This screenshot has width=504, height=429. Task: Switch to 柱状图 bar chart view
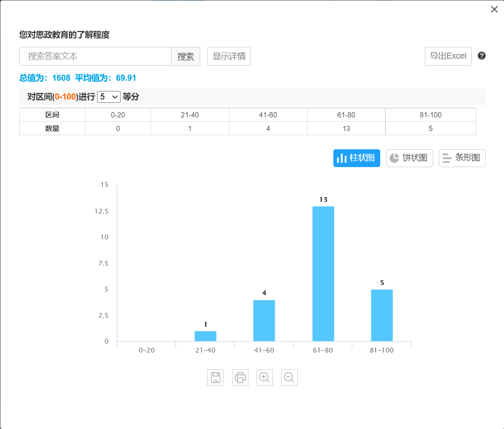click(356, 158)
